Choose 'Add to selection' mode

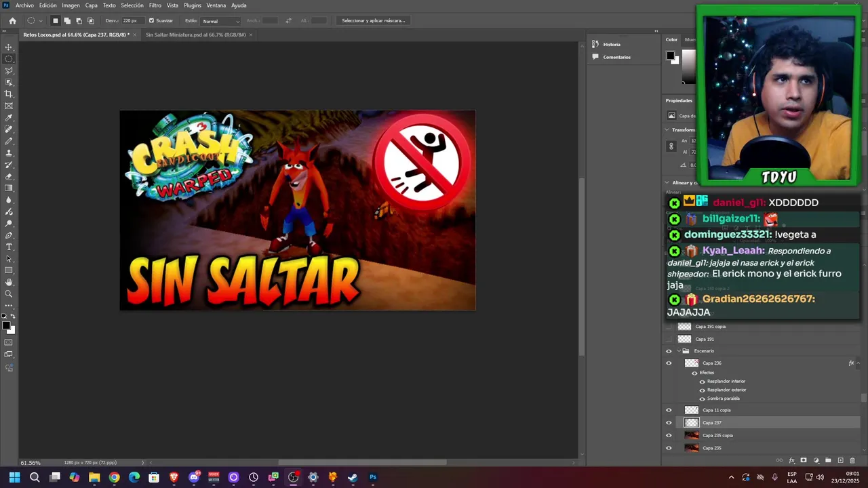[67, 21]
